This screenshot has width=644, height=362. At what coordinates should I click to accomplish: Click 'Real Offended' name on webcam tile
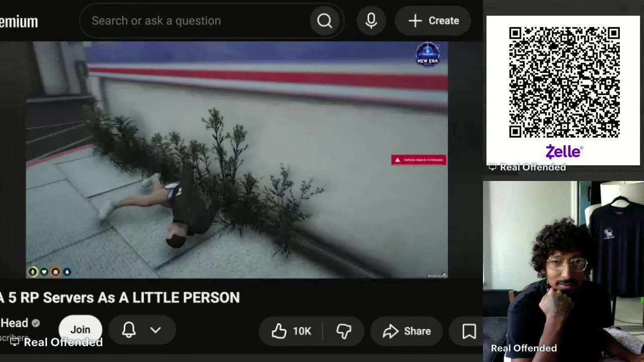point(524,348)
